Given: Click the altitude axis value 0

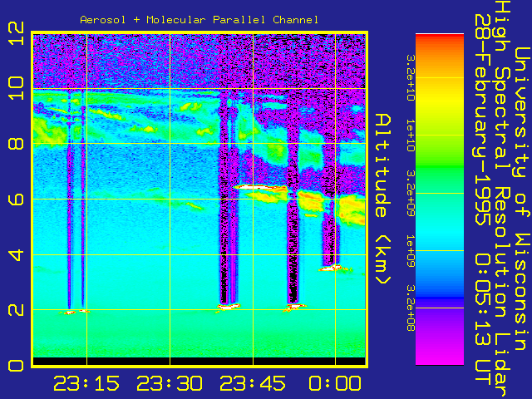Looking at the screenshot, I should click(x=16, y=366).
